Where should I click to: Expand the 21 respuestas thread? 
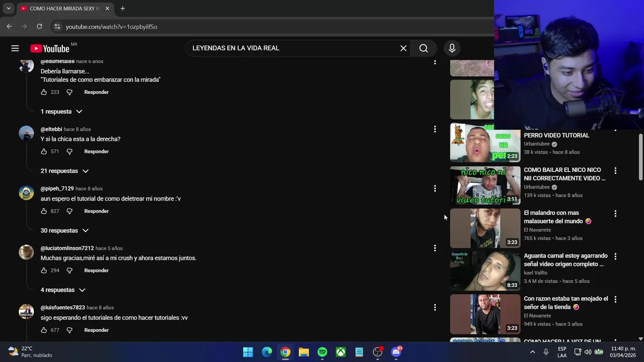[64, 171]
